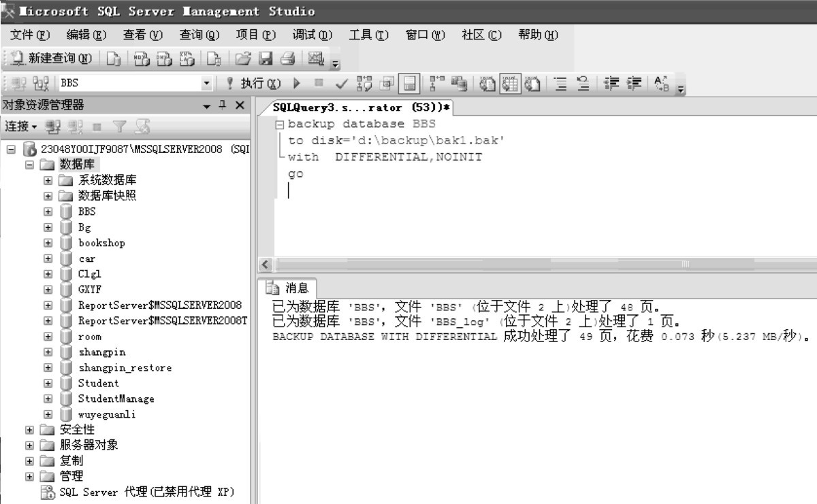The height and width of the screenshot is (504, 817).
Task: Open Object Explorer window position dropdown arrow
Action: pyautogui.click(x=208, y=106)
